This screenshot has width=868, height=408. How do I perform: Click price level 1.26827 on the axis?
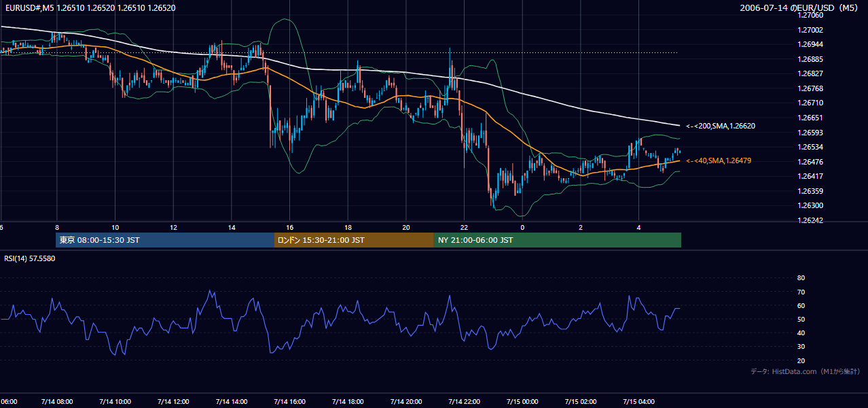tap(810, 73)
